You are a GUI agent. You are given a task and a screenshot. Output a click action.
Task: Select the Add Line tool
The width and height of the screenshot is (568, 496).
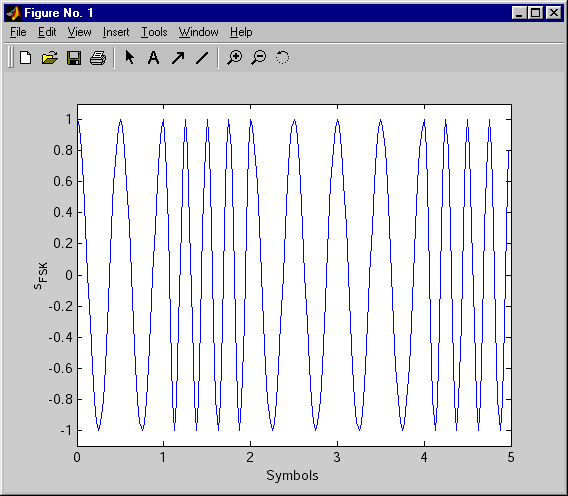tap(202, 58)
